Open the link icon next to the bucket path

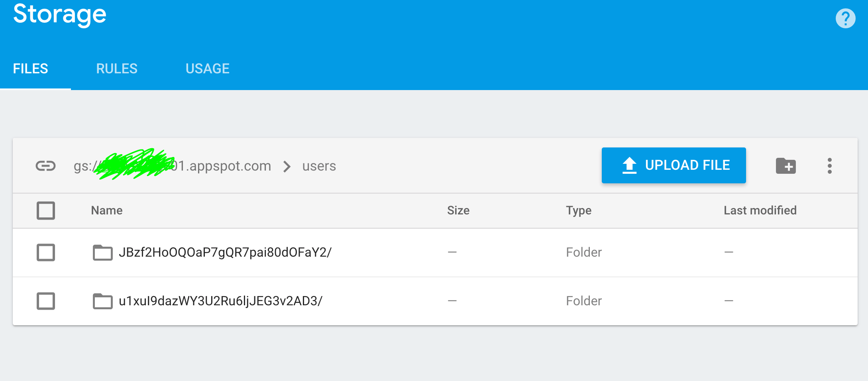(x=45, y=166)
